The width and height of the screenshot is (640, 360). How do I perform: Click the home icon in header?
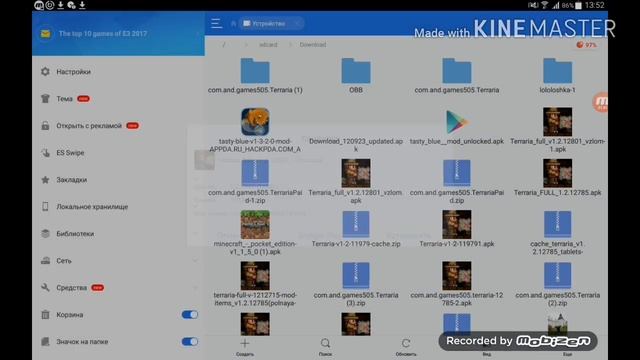pos(233,24)
